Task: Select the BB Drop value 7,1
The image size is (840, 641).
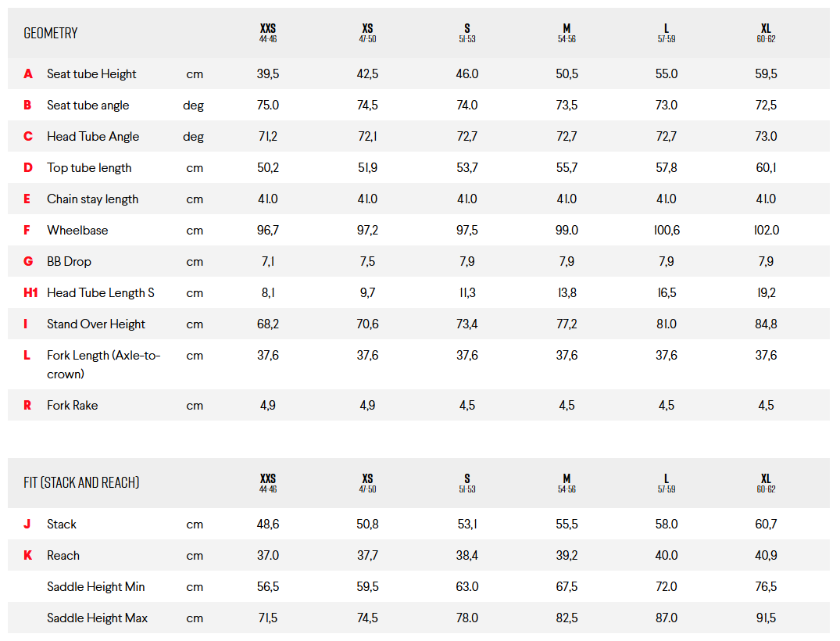Action: [268, 261]
